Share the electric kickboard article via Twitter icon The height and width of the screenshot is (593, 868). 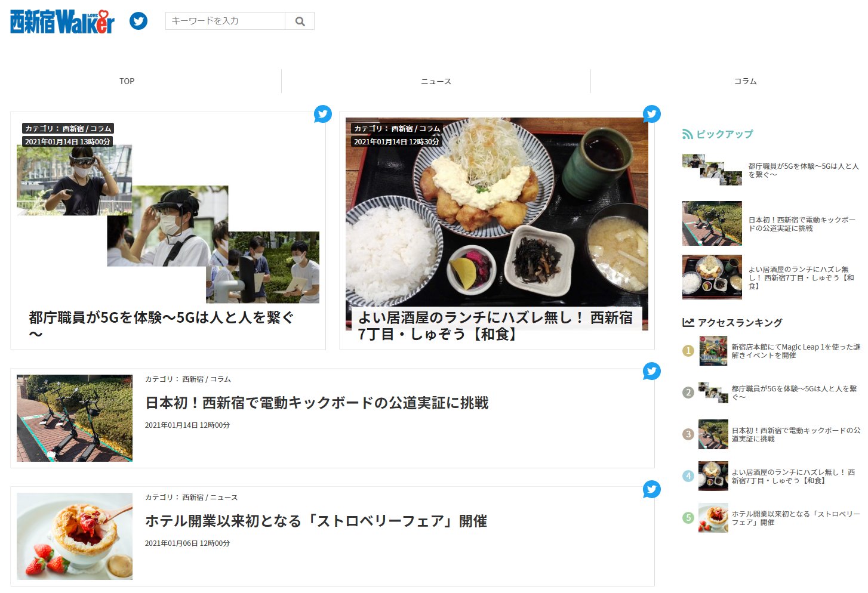tap(651, 371)
